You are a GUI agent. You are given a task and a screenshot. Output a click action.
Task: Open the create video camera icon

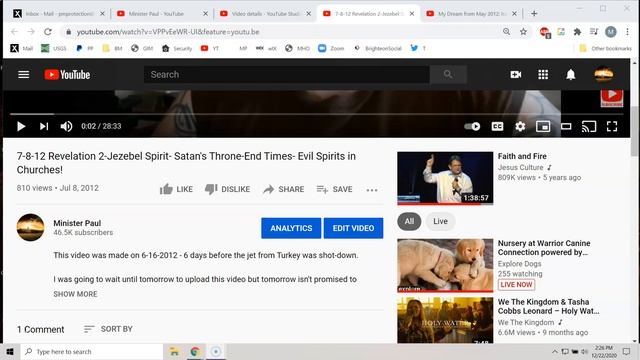[x=516, y=75]
